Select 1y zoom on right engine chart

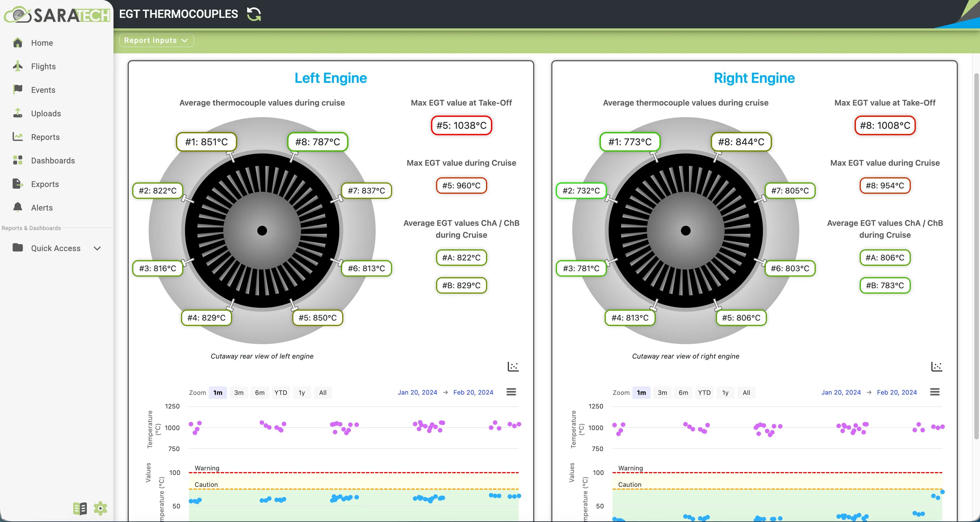(x=725, y=393)
